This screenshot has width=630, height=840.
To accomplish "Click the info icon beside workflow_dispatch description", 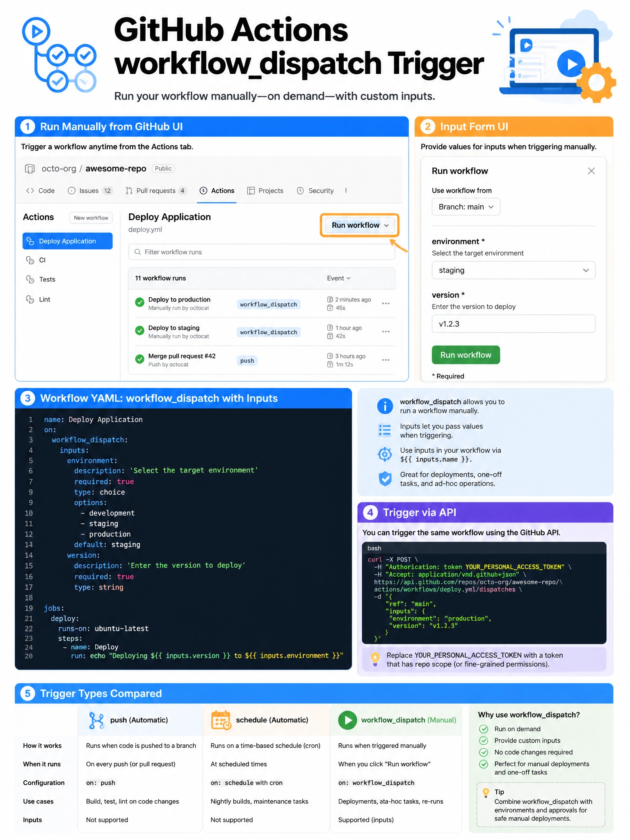I will [x=385, y=406].
